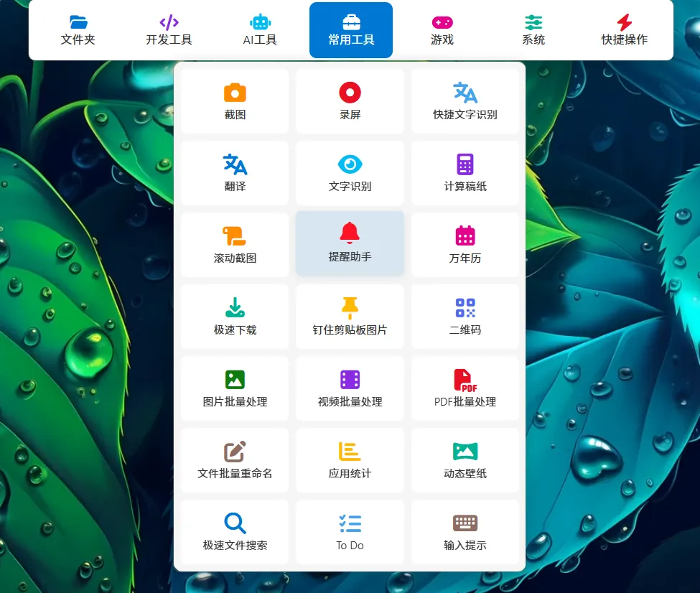The height and width of the screenshot is (593, 700).
Task: Open the 快捷操作 tab
Action: coord(624,30)
